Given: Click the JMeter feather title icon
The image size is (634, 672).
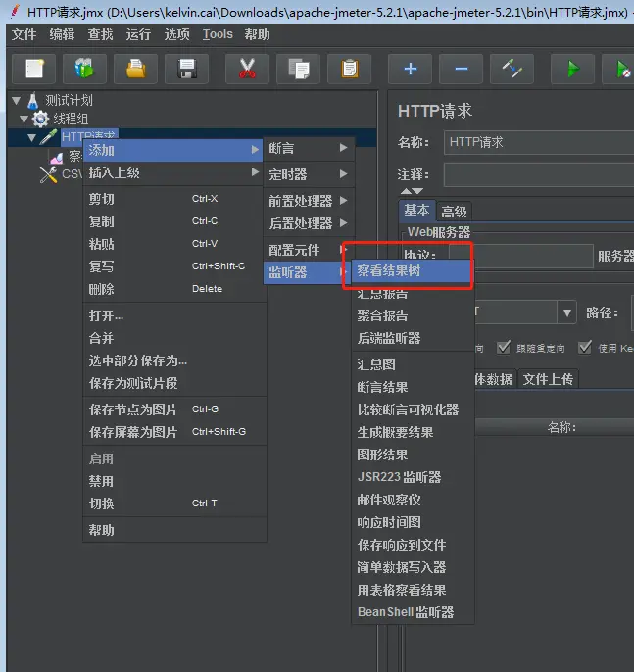Looking at the screenshot, I should [15, 12].
